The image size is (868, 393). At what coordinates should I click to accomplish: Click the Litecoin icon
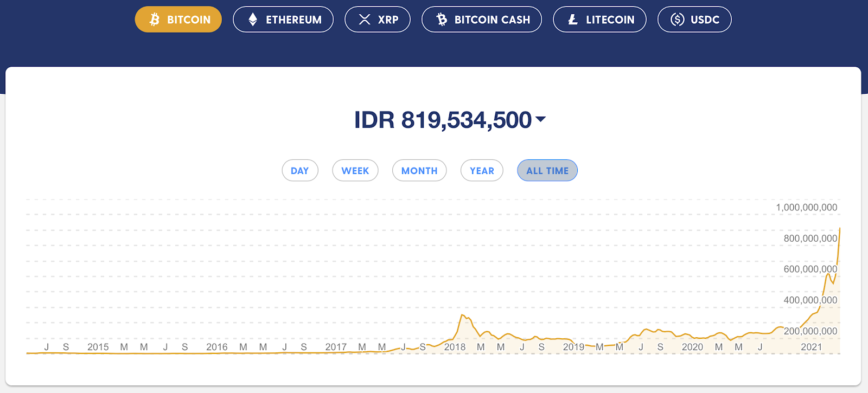pyautogui.click(x=571, y=19)
